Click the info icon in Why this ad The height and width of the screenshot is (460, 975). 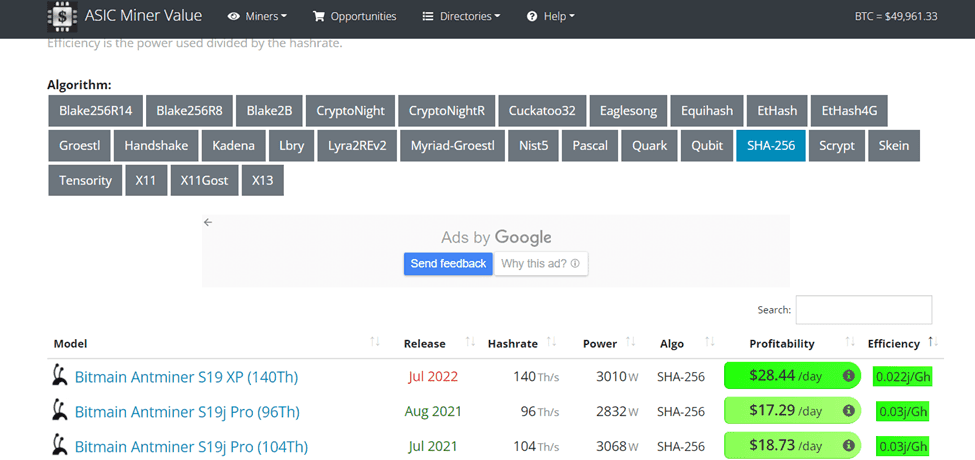tap(575, 264)
